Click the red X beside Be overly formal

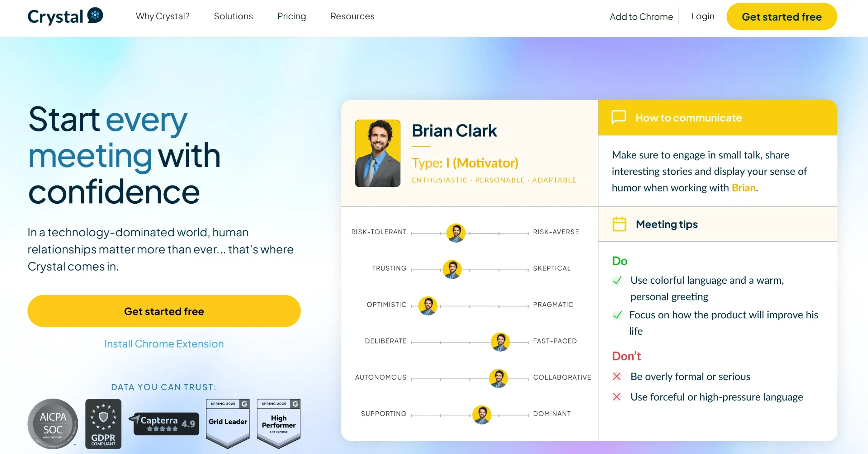click(617, 376)
